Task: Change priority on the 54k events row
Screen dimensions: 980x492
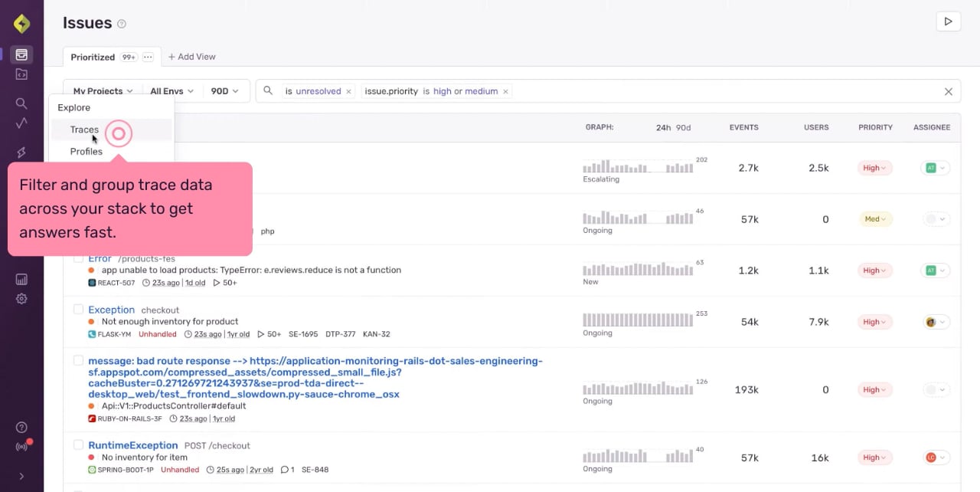Action: pos(874,322)
